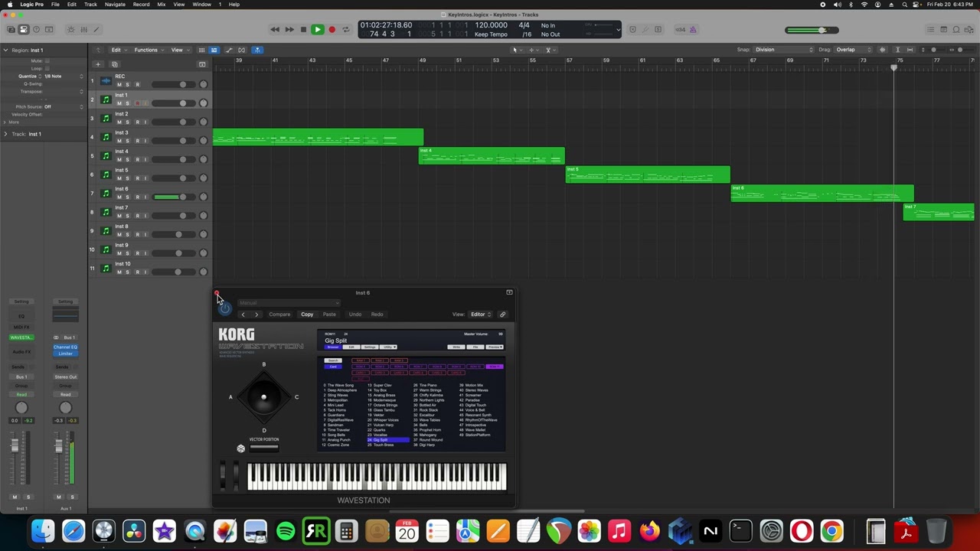Record-enable the Inst 1 track
The width and height of the screenshot is (980, 551).
[x=138, y=103]
